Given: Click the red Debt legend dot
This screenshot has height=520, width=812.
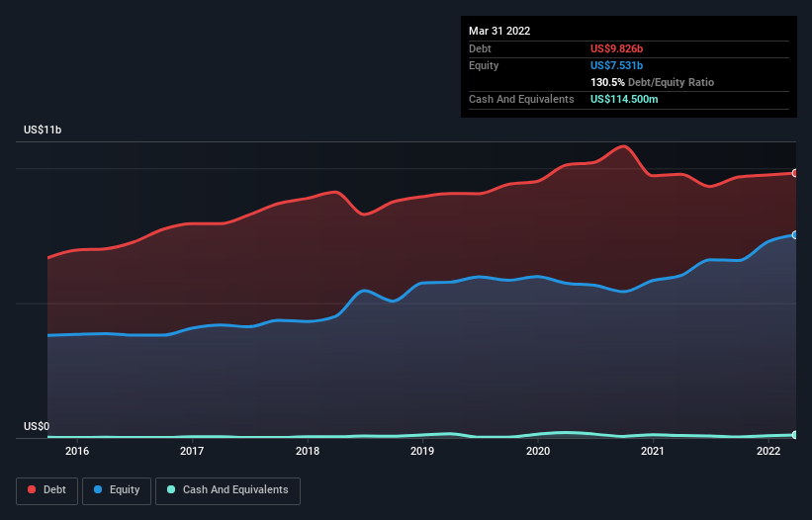Looking at the screenshot, I should [32, 489].
